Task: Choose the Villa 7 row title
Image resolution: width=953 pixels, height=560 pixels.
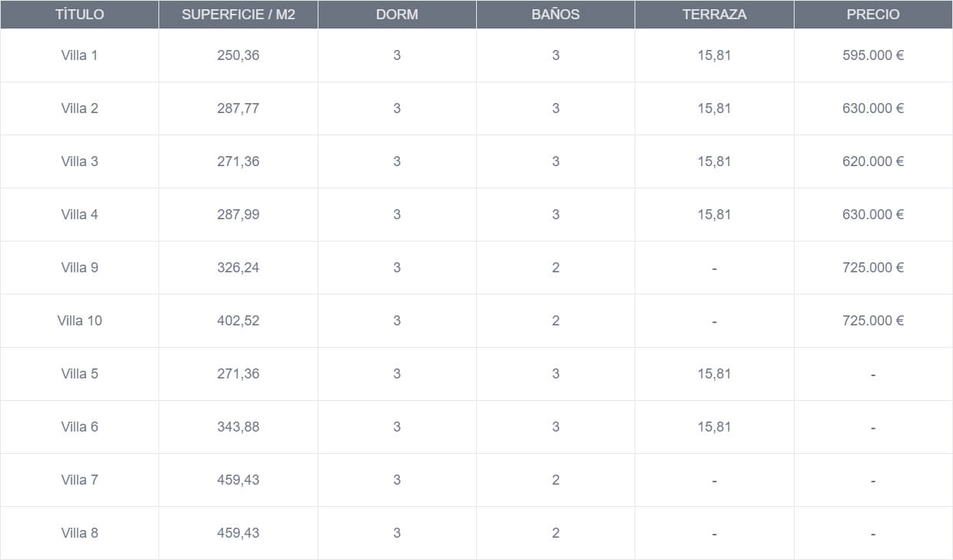Action: point(80,480)
